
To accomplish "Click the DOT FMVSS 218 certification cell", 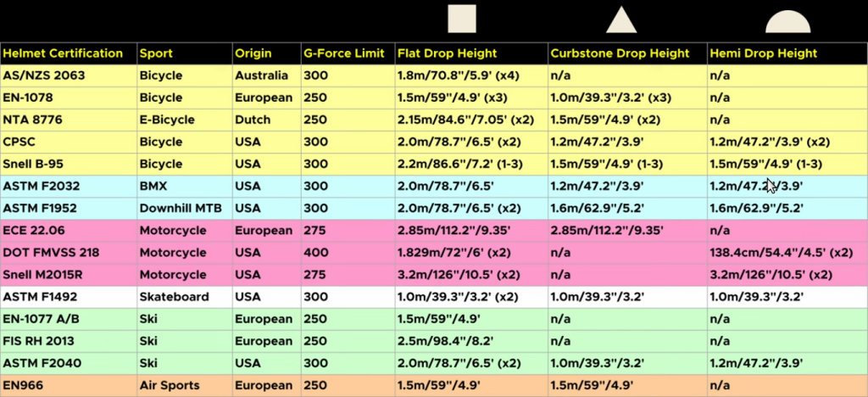I will pyautogui.click(x=69, y=253).
